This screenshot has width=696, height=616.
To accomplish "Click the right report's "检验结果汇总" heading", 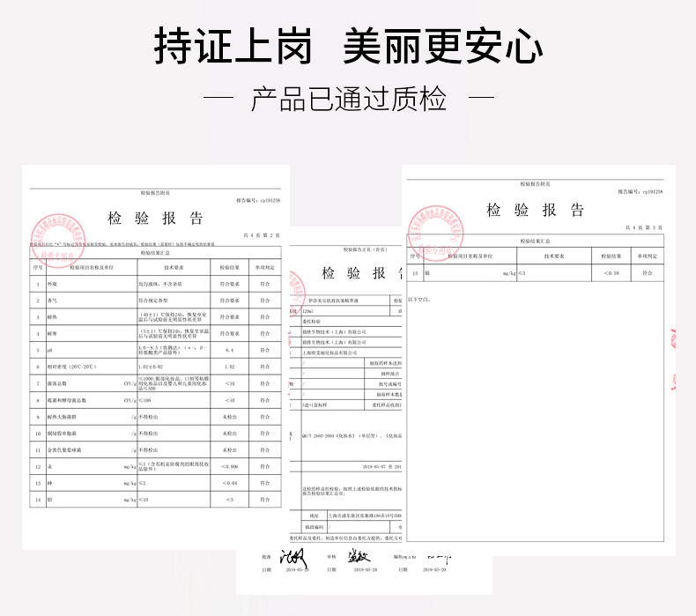I will point(535,241).
